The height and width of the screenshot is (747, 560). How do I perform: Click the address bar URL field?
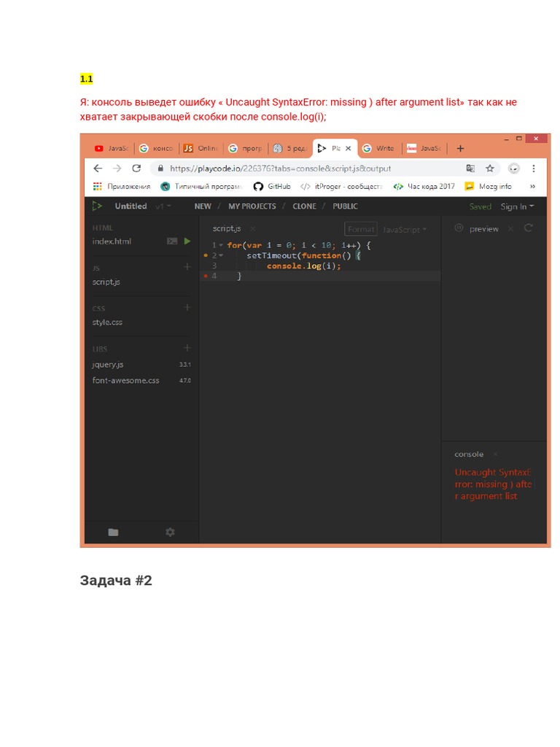point(280,169)
